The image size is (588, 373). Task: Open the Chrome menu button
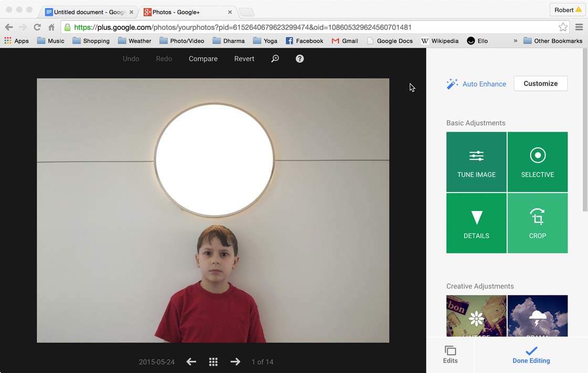579,27
